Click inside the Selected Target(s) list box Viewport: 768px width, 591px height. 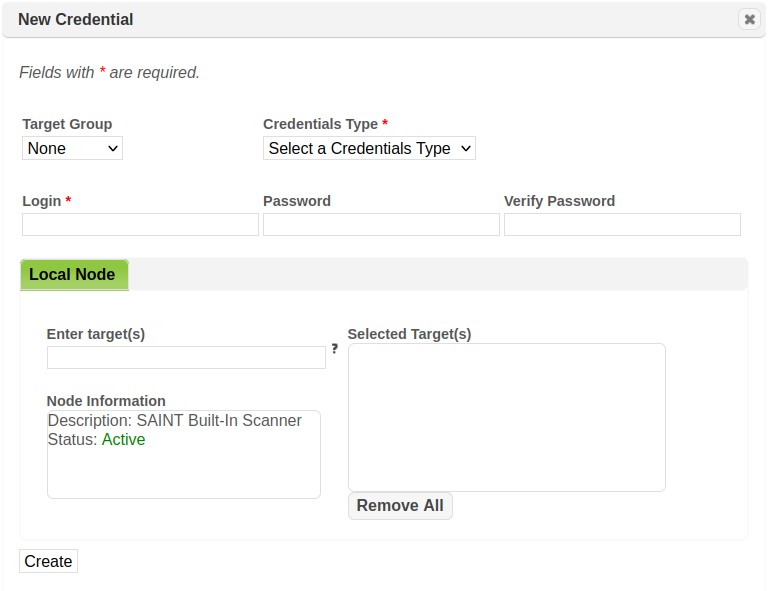[x=506, y=417]
